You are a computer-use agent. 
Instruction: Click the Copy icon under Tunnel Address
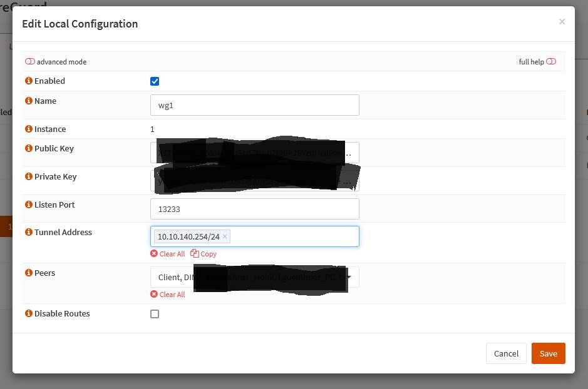(x=204, y=253)
